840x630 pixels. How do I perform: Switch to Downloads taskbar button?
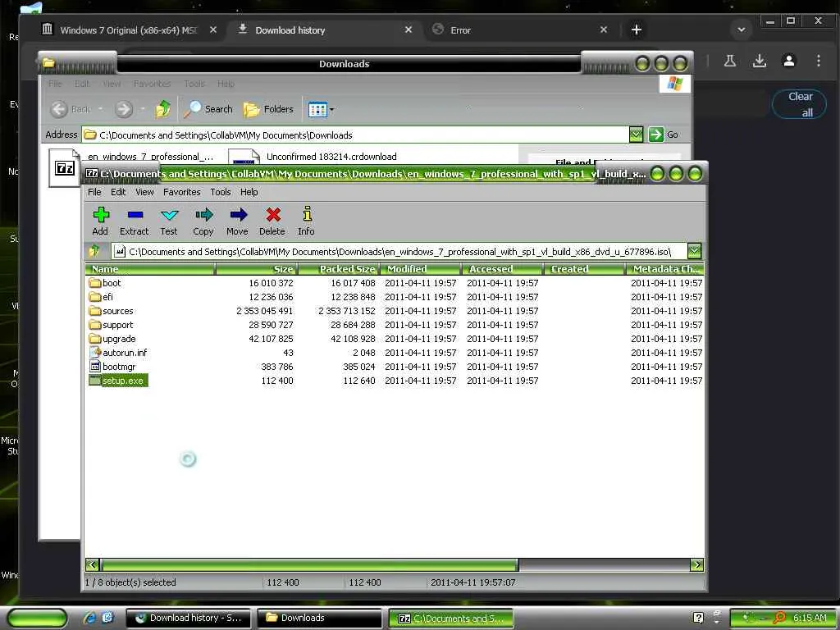(319, 618)
